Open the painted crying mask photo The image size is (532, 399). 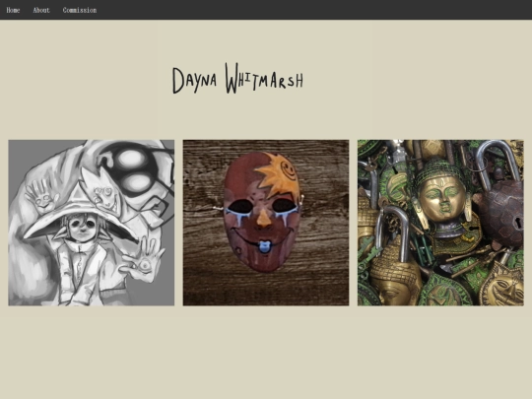(x=266, y=223)
